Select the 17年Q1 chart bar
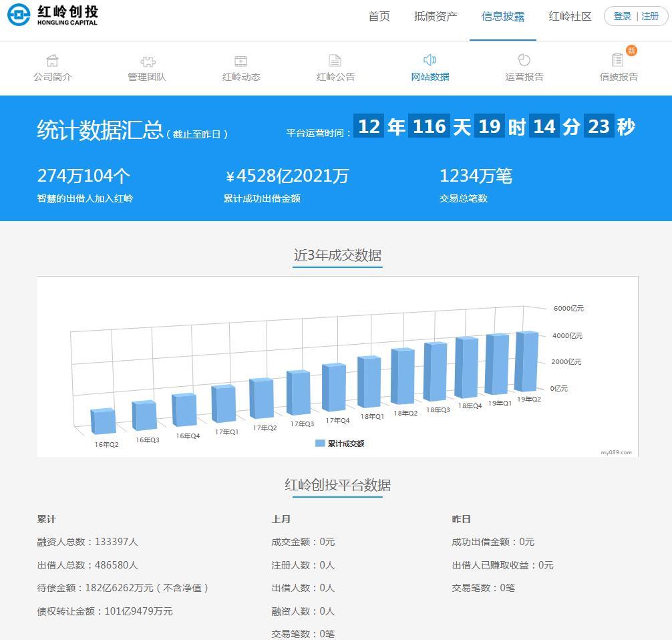Viewport: 672px width, 640px height. pyautogui.click(x=224, y=404)
